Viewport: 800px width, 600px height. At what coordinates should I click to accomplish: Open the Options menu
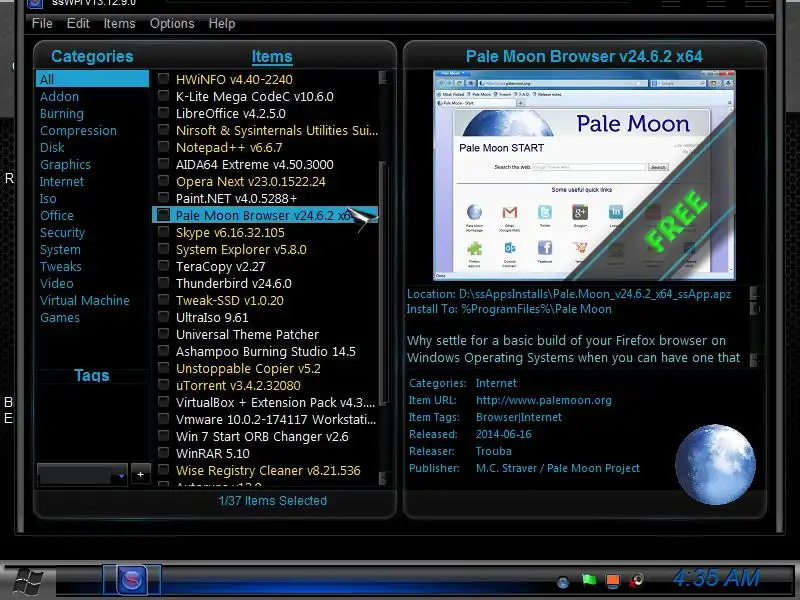pos(172,23)
